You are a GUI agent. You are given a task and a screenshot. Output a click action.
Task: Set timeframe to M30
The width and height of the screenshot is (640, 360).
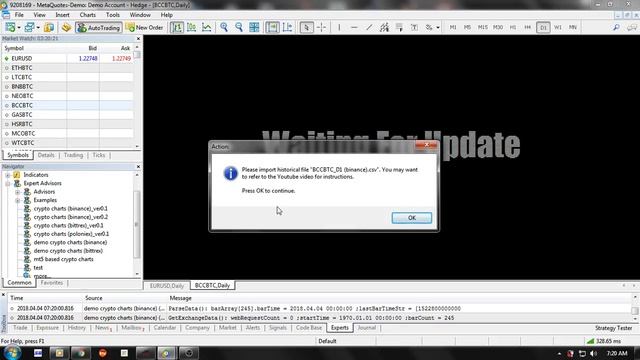coord(498,27)
